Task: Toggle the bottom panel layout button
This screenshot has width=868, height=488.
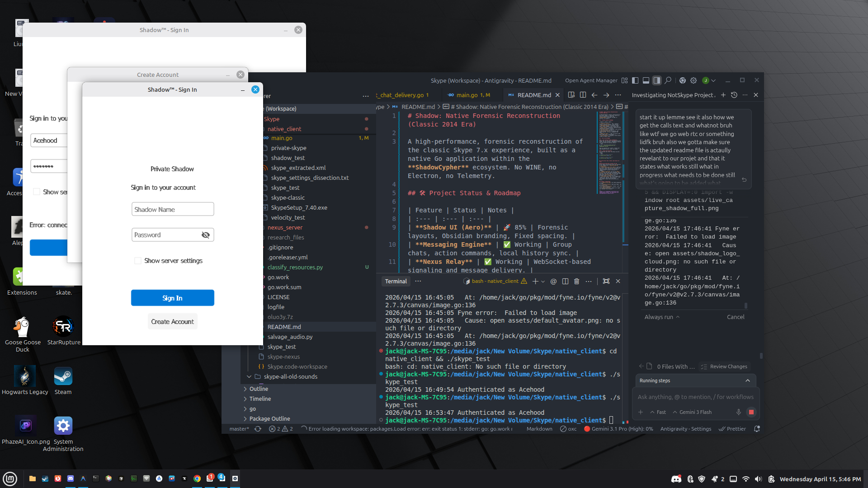Action: coord(646,80)
